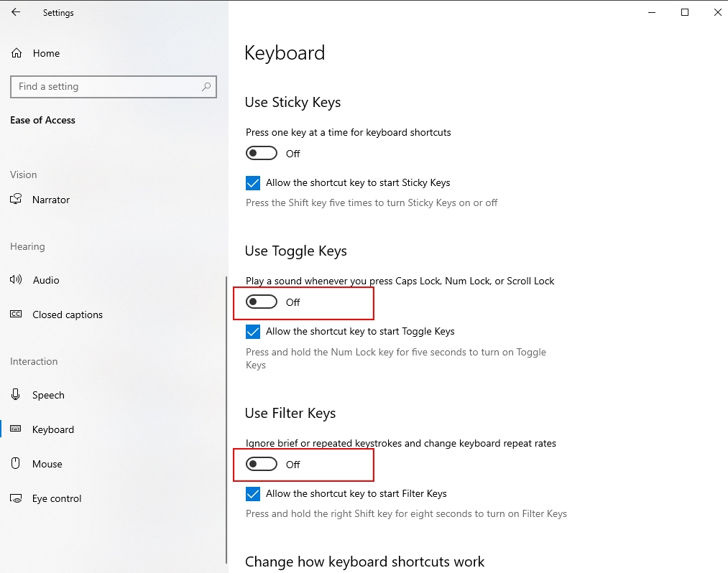The height and width of the screenshot is (573, 728).
Task: Click the back arrow icon
Action: coord(16,12)
